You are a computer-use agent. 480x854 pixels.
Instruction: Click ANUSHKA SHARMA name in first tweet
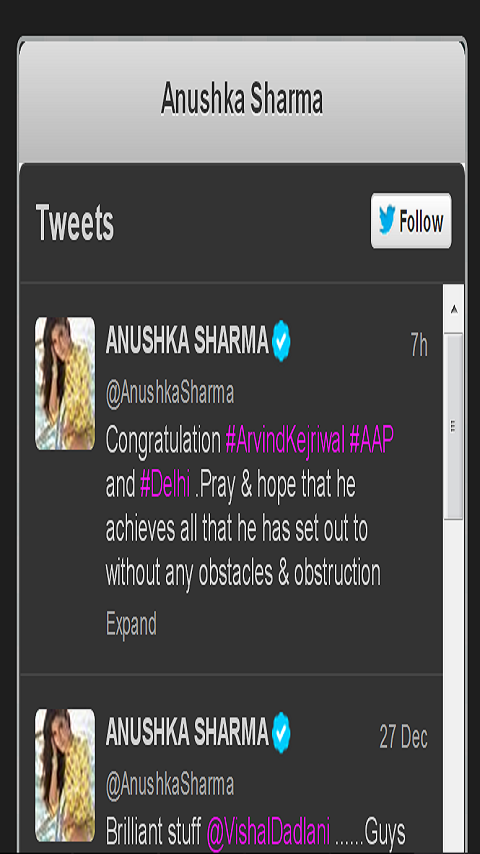click(187, 341)
